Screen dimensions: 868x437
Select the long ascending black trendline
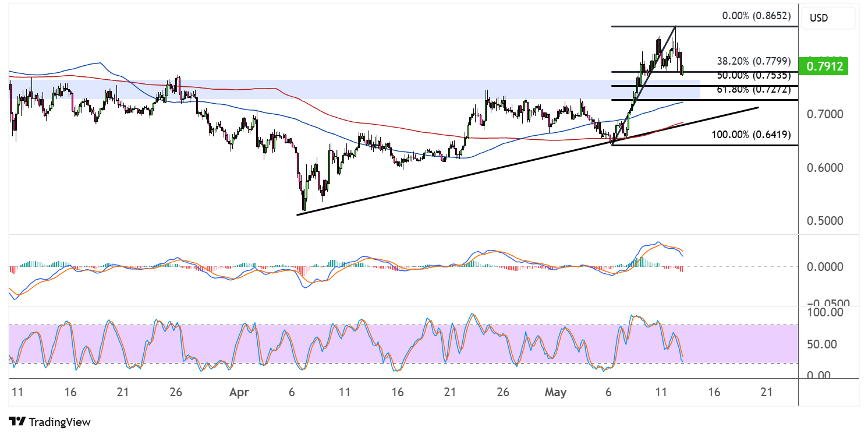527,161
